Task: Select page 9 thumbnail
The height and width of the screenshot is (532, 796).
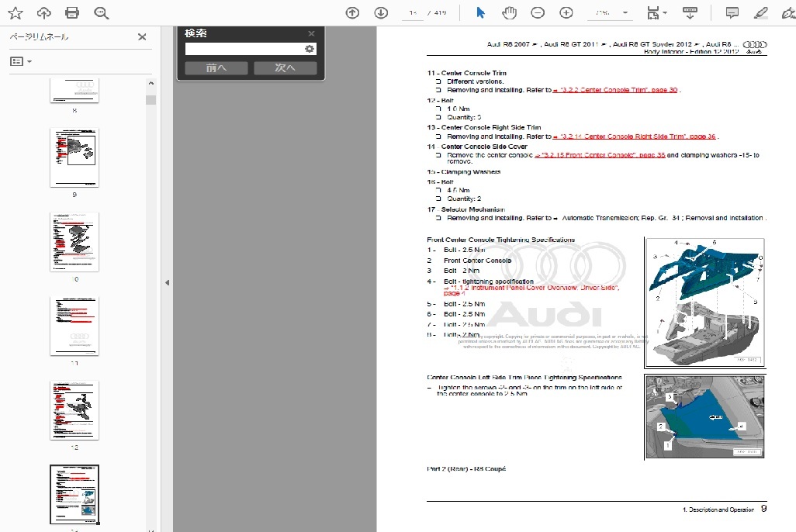Action: 74,157
